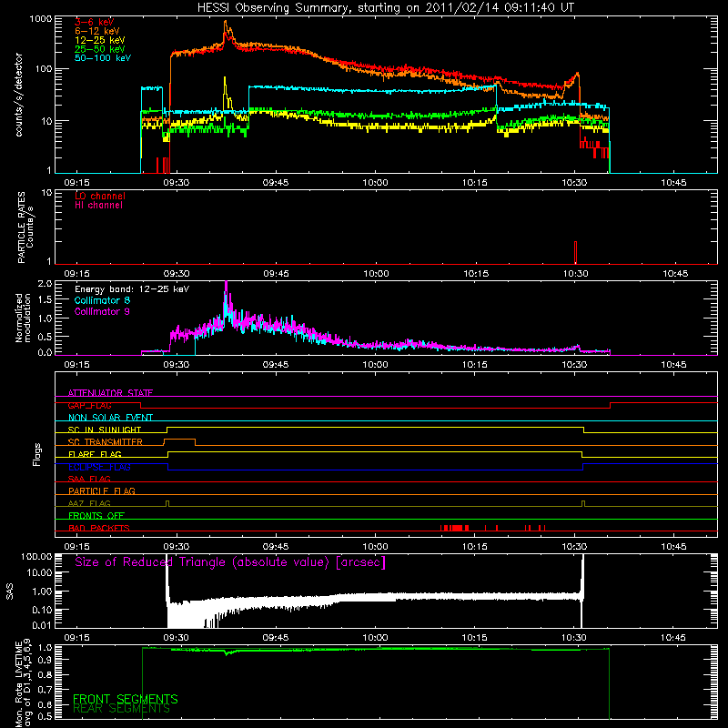Viewport: 728px width, 728px height.
Task: Select the 6-12 keV legend label
Action: tap(97, 31)
